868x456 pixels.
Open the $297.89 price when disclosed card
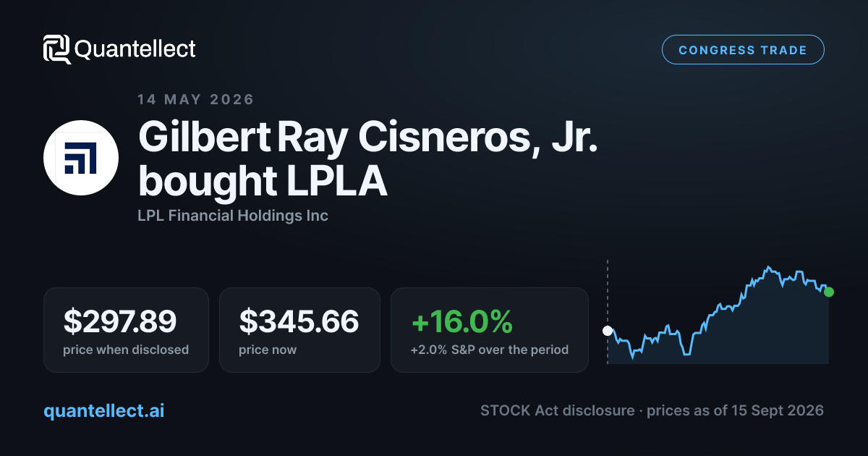pos(126,330)
